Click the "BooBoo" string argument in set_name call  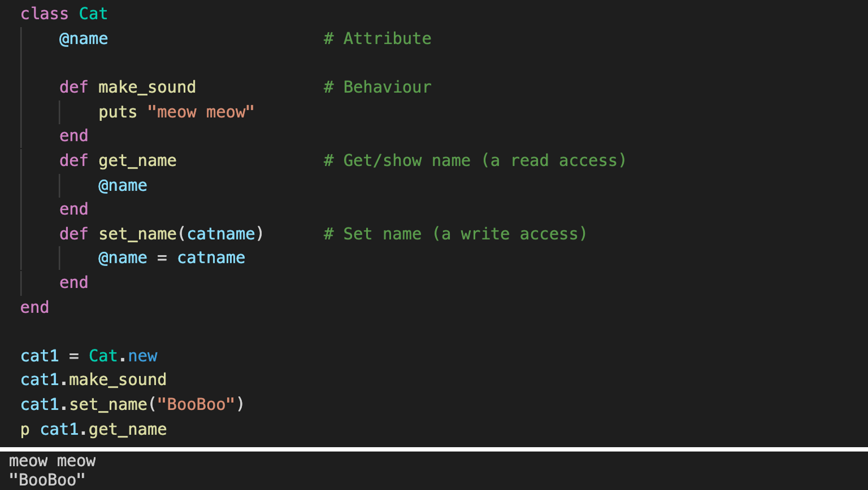click(x=196, y=404)
